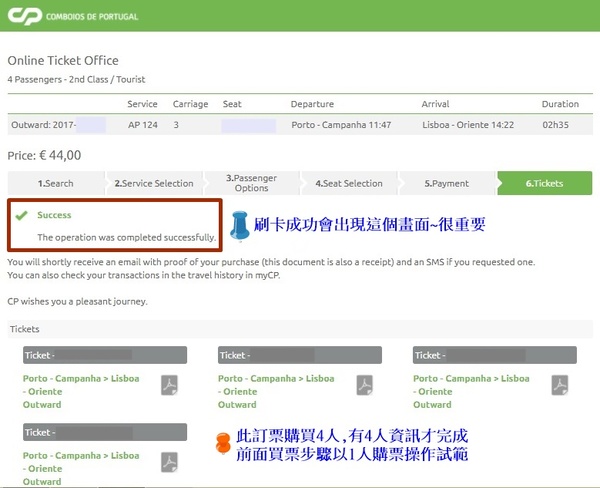Select the 5.Payment step
The image size is (600, 488).
[x=446, y=183]
